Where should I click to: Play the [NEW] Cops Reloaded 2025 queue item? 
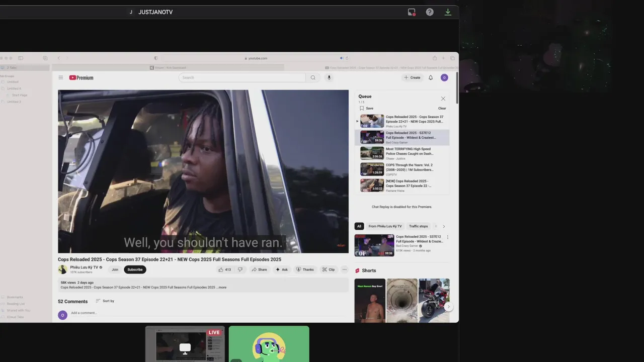click(x=401, y=186)
